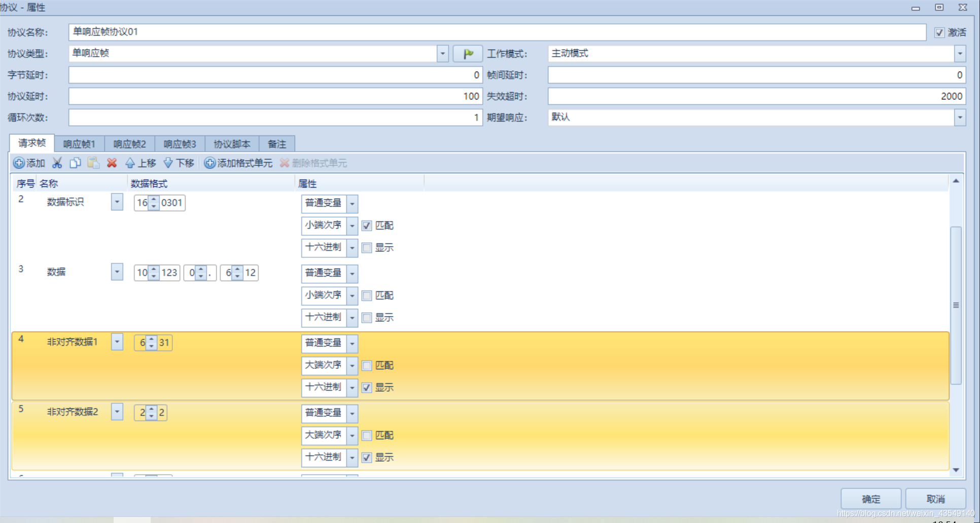Click the 属性 column header
The image size is (980, 523).
[x=359, y=183]
